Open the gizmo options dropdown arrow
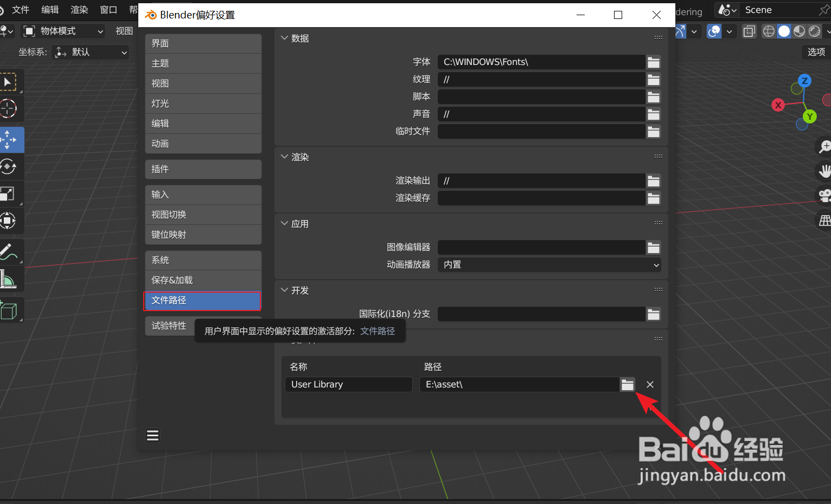This screenshot has height=504, width=831. point(694,31)
